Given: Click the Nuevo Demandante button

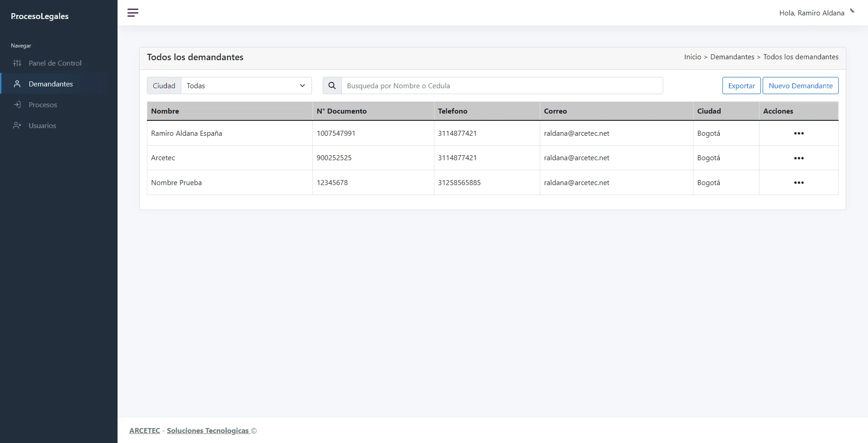Looking at the screenshot, I should (800, 86).
